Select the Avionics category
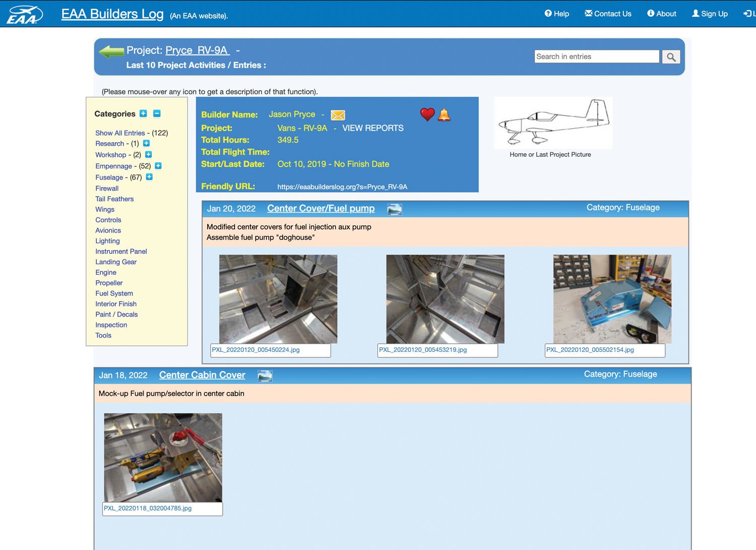The image size is (756, 550). click(108, 230)
